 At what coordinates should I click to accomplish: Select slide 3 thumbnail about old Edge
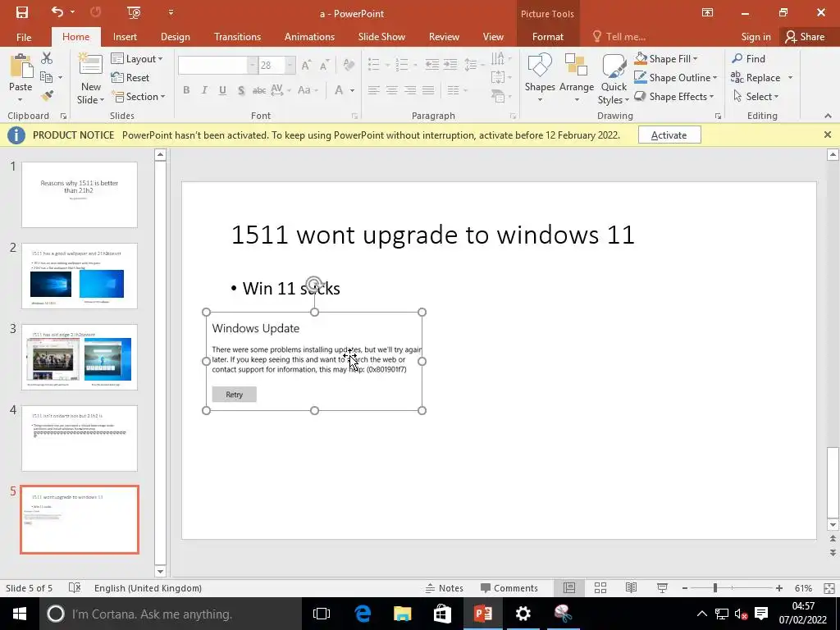coord(80,357)
